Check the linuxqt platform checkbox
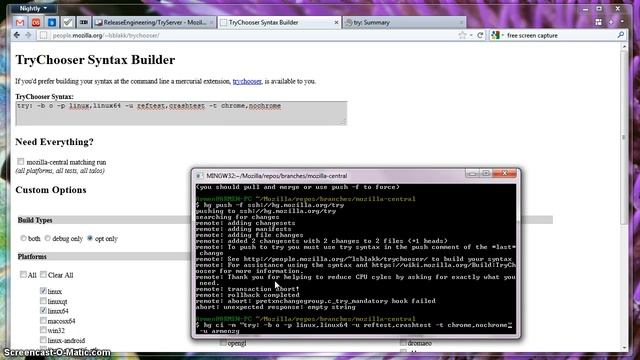640x360 pixels. tap(43, 301)
